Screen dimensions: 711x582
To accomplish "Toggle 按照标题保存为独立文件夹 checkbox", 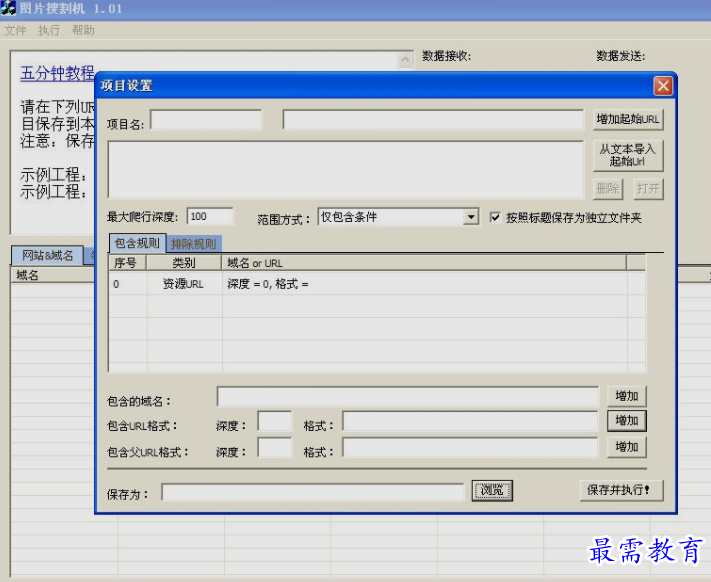I will 495,218.
